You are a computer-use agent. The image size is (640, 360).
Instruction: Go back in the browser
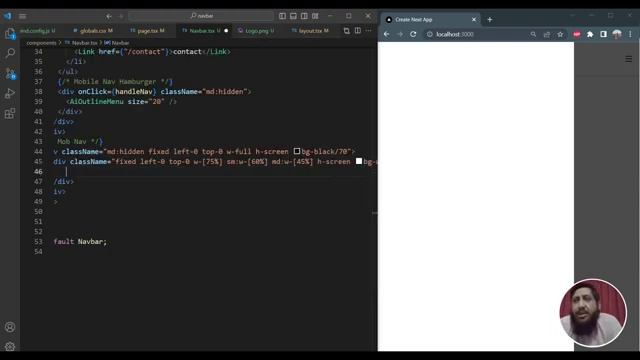(x=387, y=34)
